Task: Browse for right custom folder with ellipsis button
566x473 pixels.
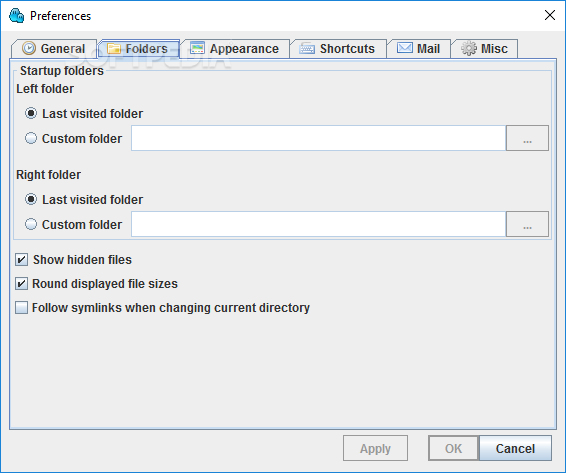Action: click(x=527, y=224)
